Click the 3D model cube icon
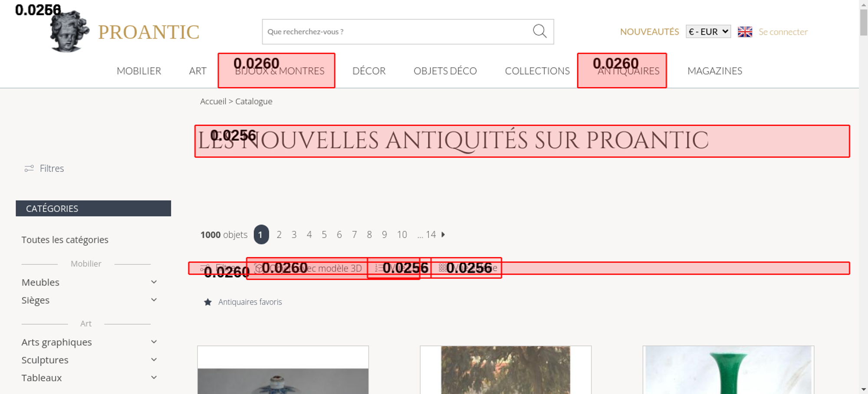 (x=259, y=268)
